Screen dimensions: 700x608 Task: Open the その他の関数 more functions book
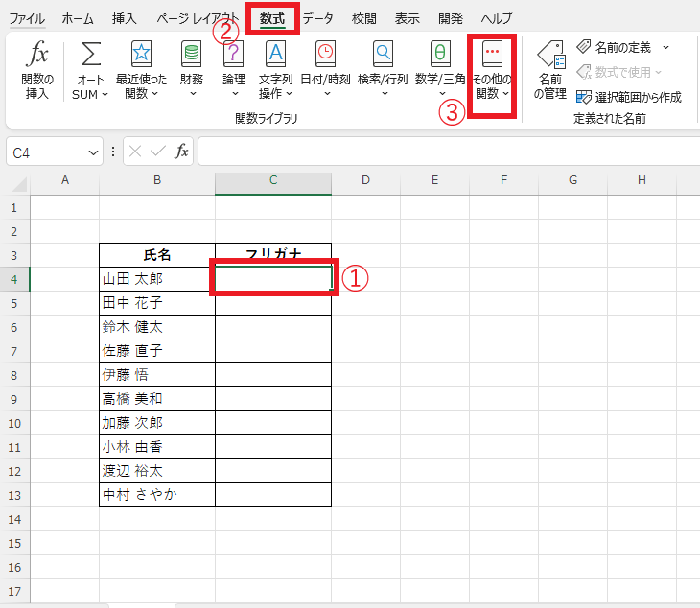point(492,53)
